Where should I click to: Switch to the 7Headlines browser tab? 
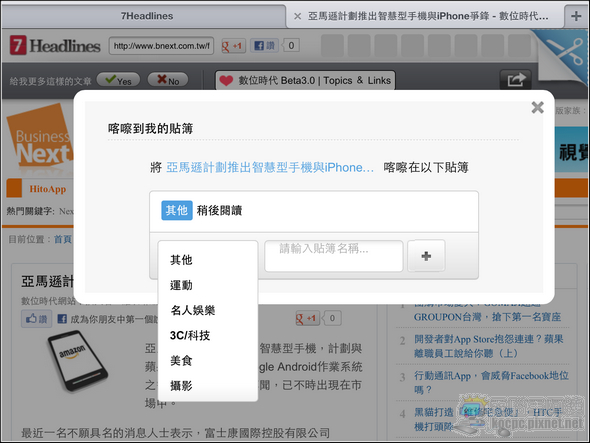pyautogui.click(x=147, y=16)
